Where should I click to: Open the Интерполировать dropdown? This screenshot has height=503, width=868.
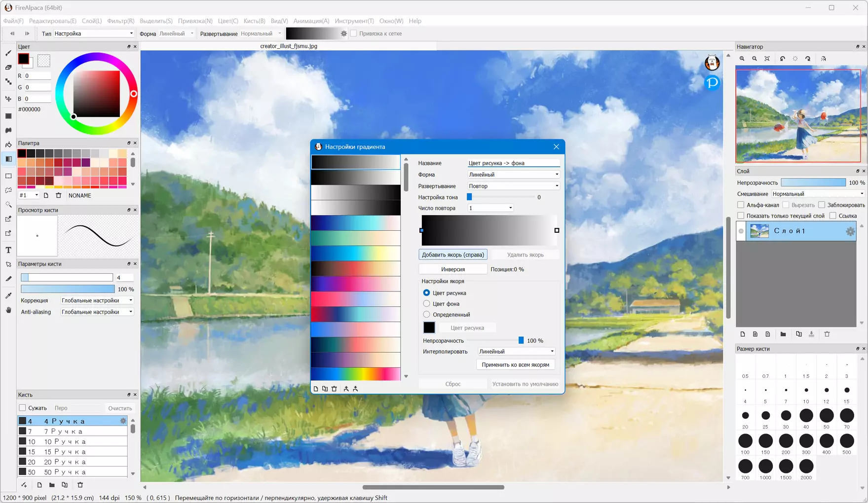click(517, 352)
